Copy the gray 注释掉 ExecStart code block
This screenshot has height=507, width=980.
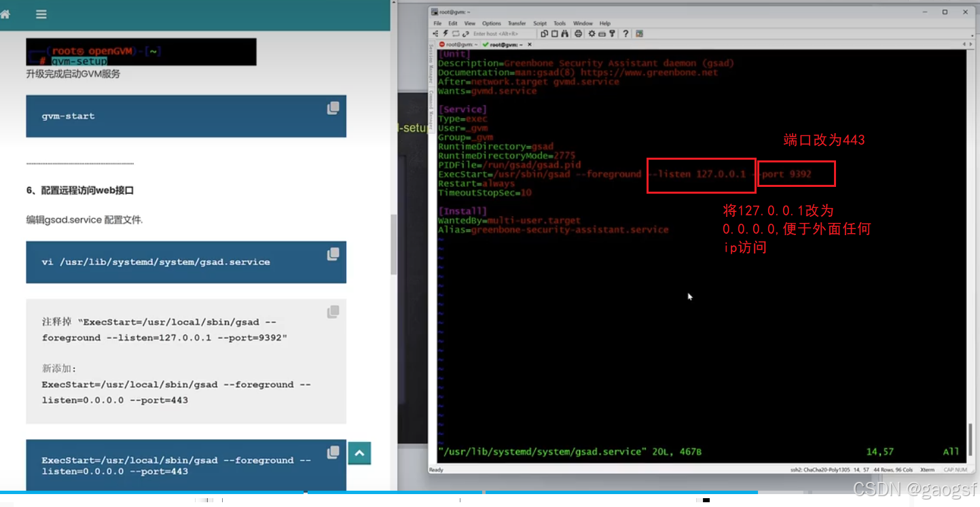pos(333,312)
